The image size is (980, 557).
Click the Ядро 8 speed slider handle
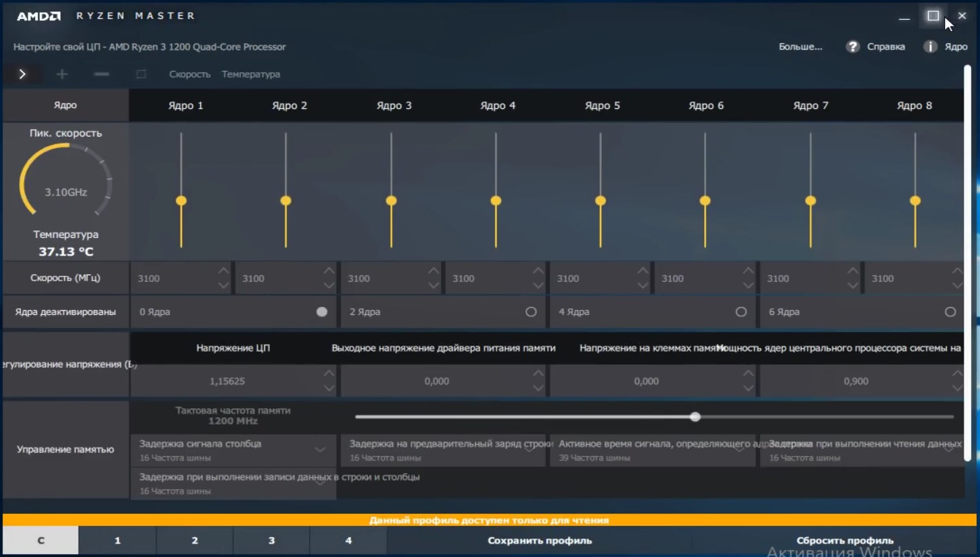point(915,201)
